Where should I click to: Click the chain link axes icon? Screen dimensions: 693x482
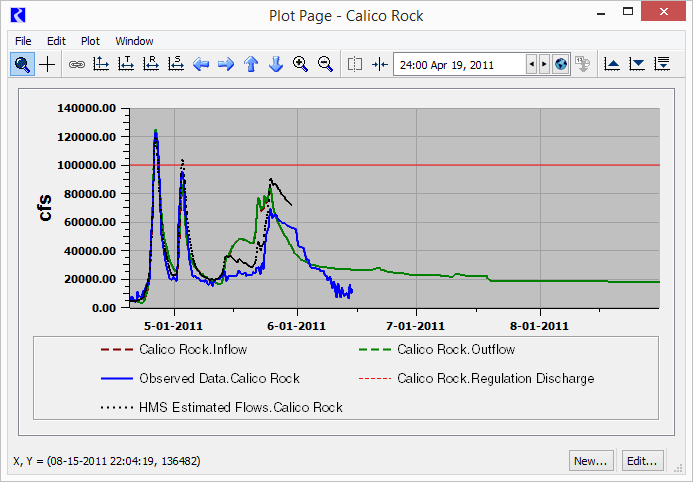tap(77, 65)
